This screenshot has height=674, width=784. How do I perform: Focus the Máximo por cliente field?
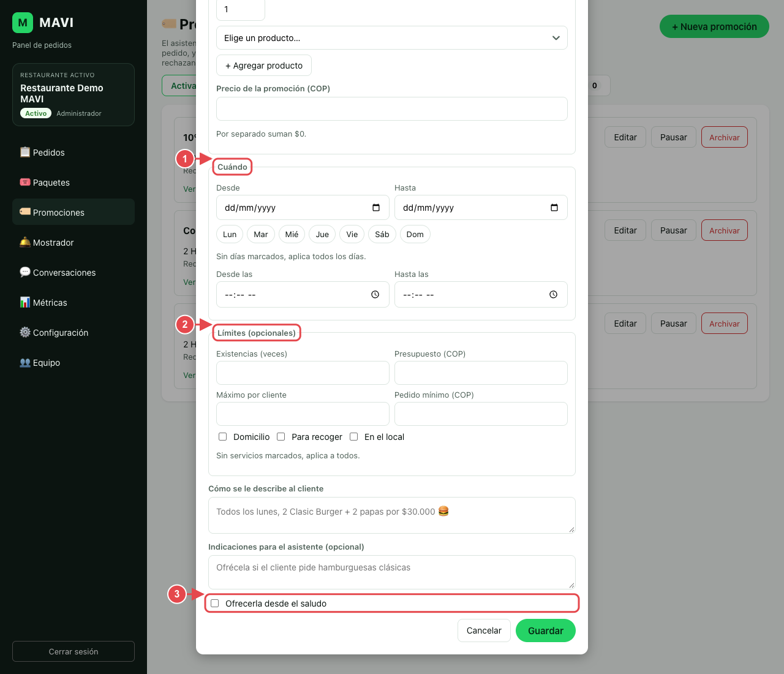click(x=303, y=414)
